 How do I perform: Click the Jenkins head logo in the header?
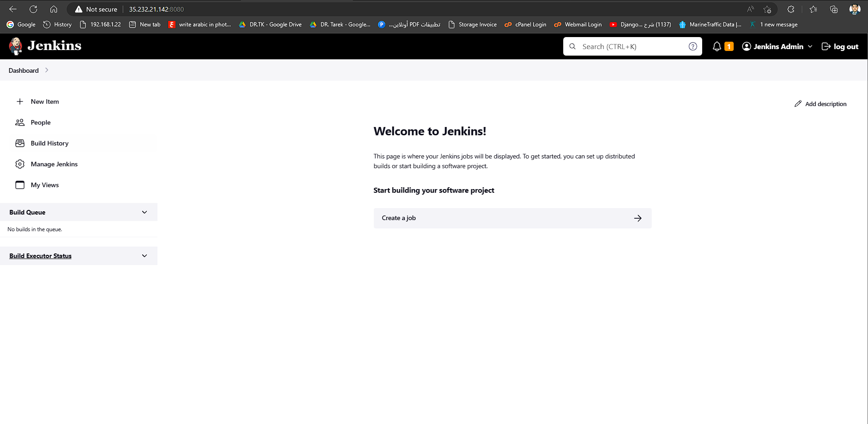coord(16,46)
